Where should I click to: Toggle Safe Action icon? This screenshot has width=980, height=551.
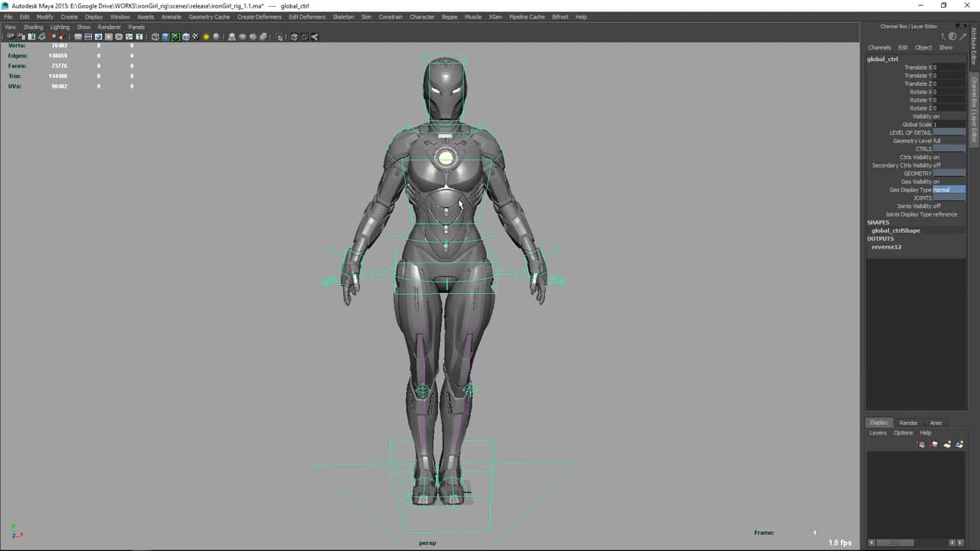[129, 37]
